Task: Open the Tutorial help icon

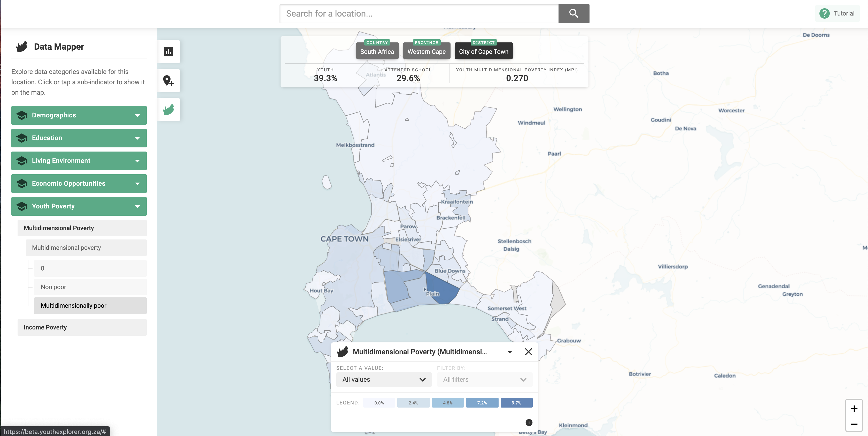Action: point(824,13)
